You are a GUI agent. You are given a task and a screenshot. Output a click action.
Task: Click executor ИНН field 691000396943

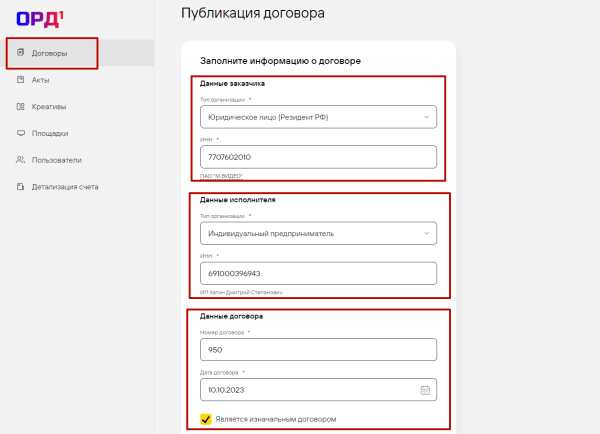click(318, 273)
